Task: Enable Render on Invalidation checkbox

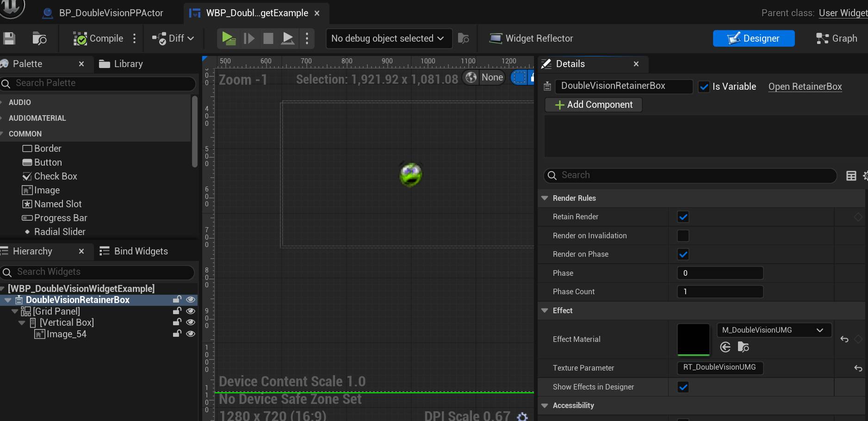Action: click(683, 235)
